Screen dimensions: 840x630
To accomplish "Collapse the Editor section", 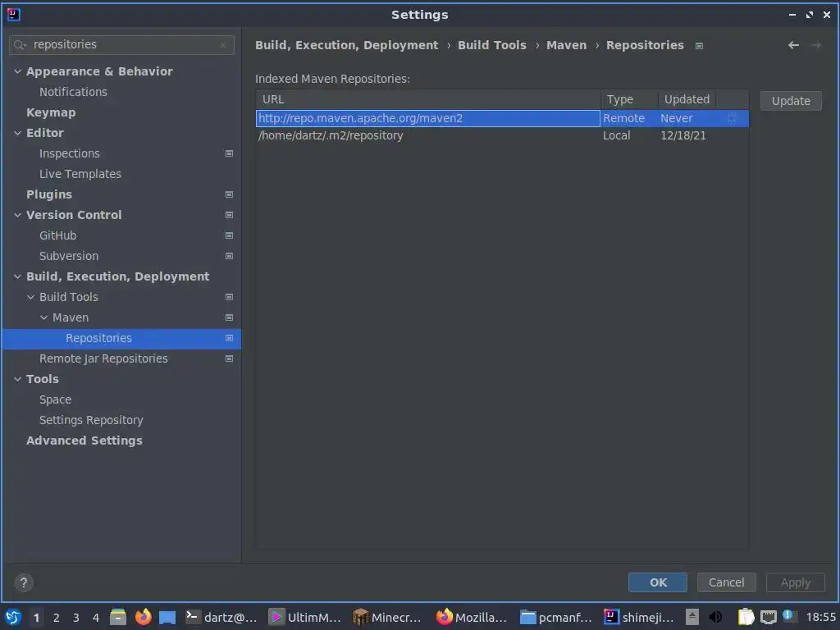I will [18, 133].
